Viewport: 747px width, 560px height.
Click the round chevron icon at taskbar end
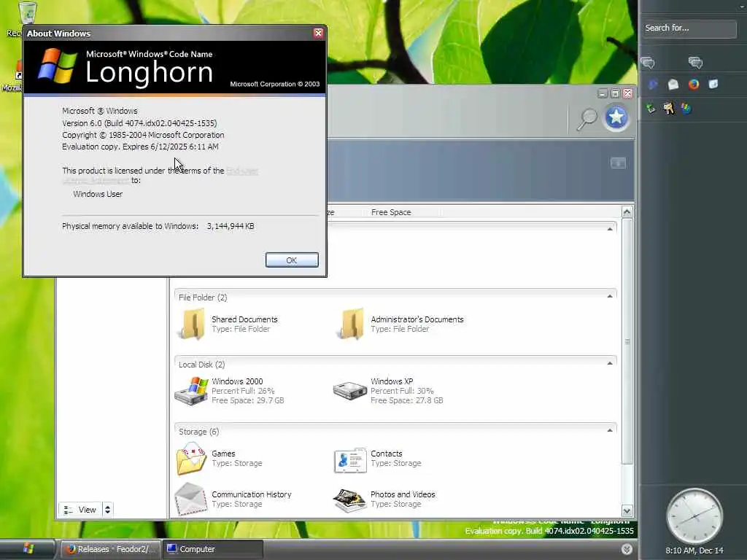click(x=627, y=549)
